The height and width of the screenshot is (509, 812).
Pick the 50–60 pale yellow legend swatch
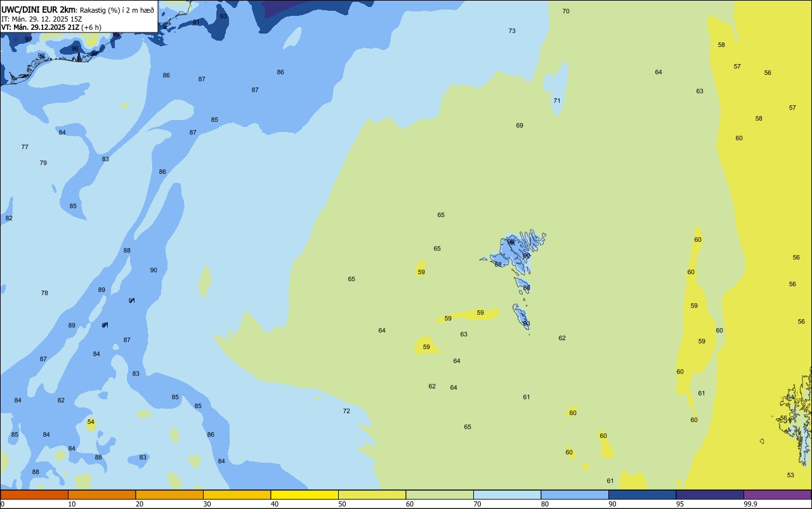[372, 494]
